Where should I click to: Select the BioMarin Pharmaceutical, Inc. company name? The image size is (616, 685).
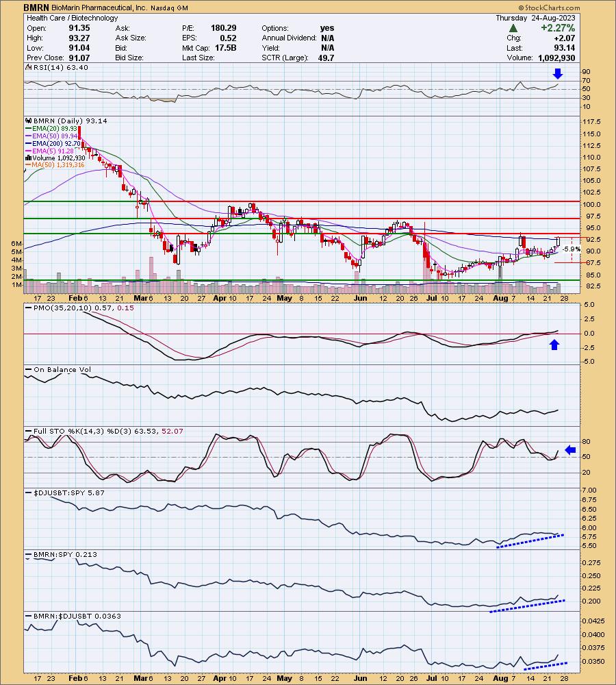99,8
